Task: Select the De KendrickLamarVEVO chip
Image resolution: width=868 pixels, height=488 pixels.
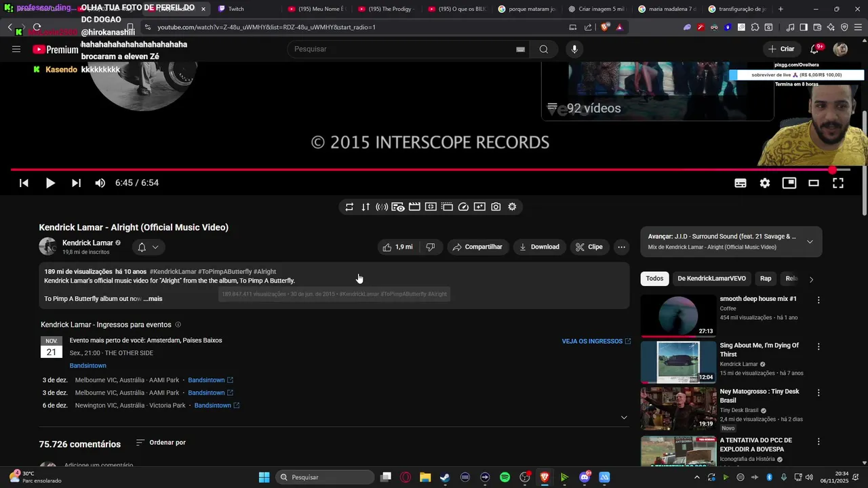Action: [x=711, y=279]
